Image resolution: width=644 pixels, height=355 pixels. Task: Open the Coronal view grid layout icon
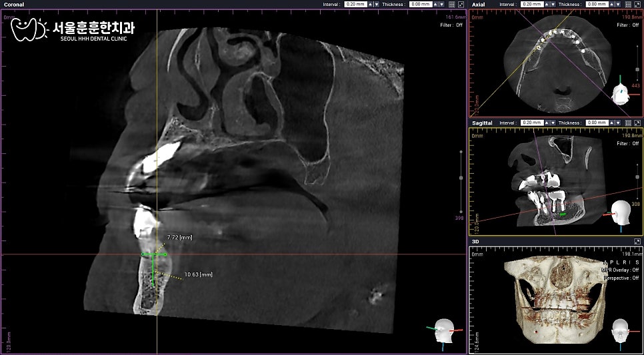[452, 4]
